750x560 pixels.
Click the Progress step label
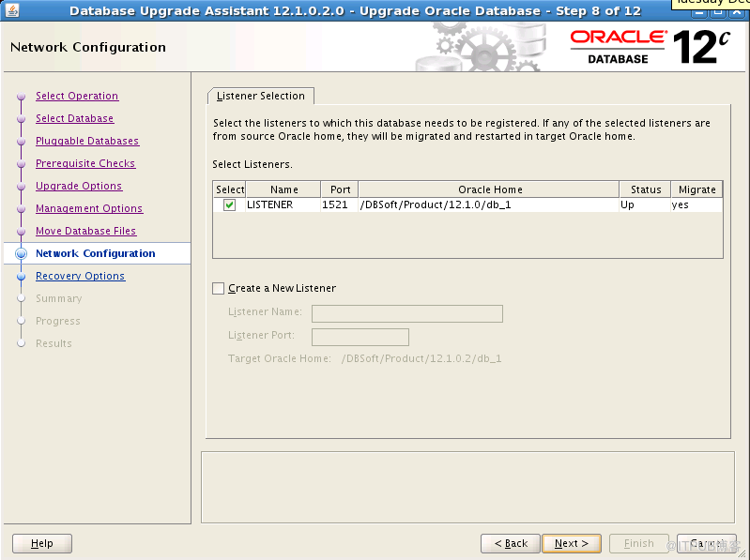pos(58,321)
